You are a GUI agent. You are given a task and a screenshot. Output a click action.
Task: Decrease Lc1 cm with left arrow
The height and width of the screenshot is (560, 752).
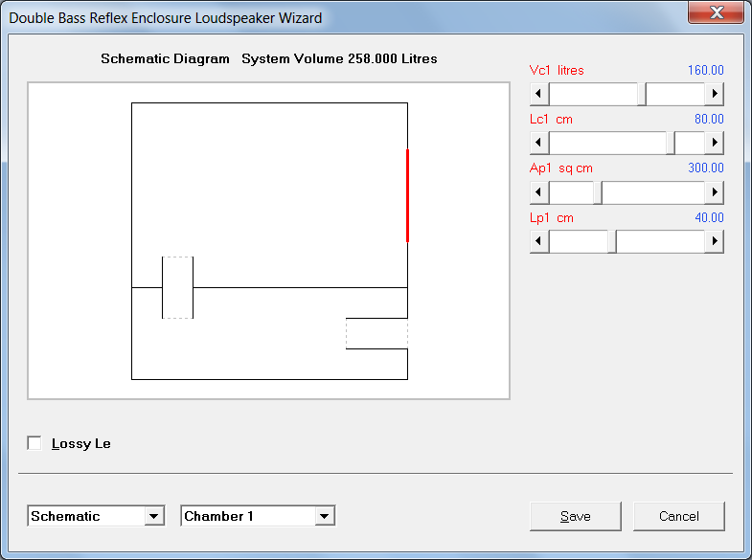pos(539,143)
